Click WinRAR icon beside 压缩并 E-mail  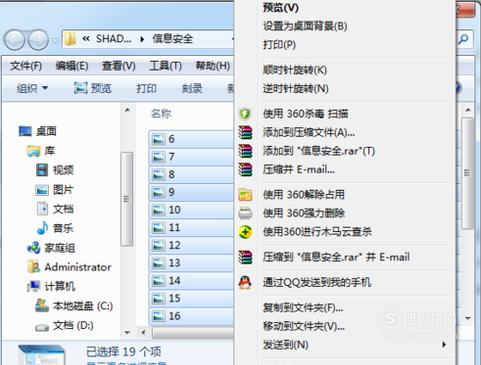(x=245, y=169)
